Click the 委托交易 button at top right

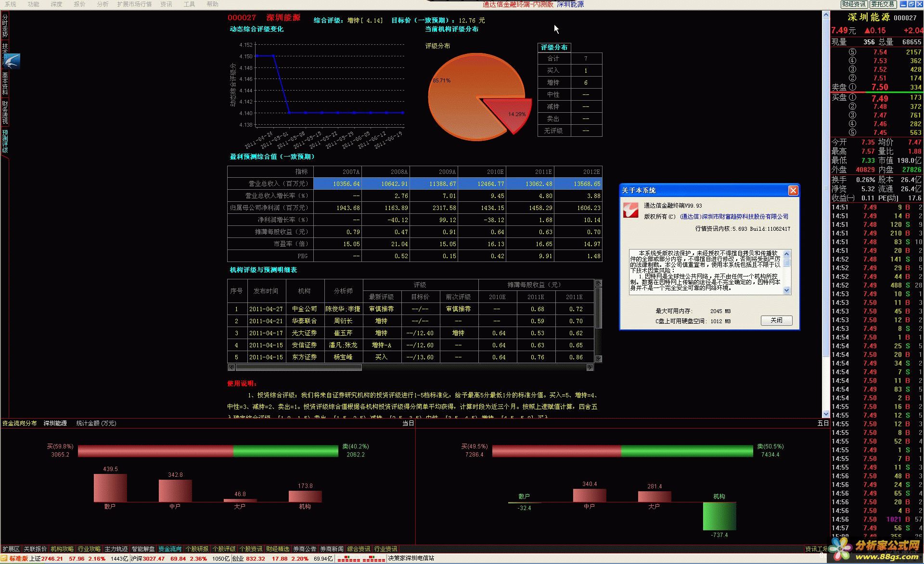pos(883,4)
